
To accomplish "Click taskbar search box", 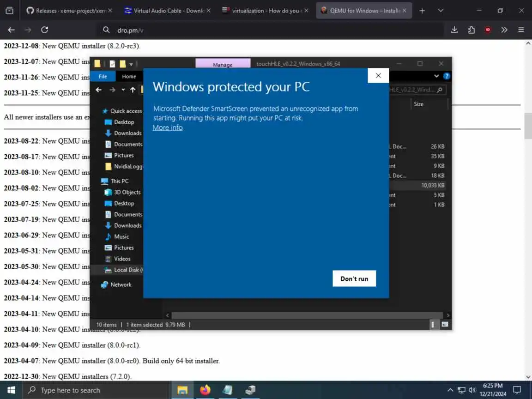I will 96,390.
